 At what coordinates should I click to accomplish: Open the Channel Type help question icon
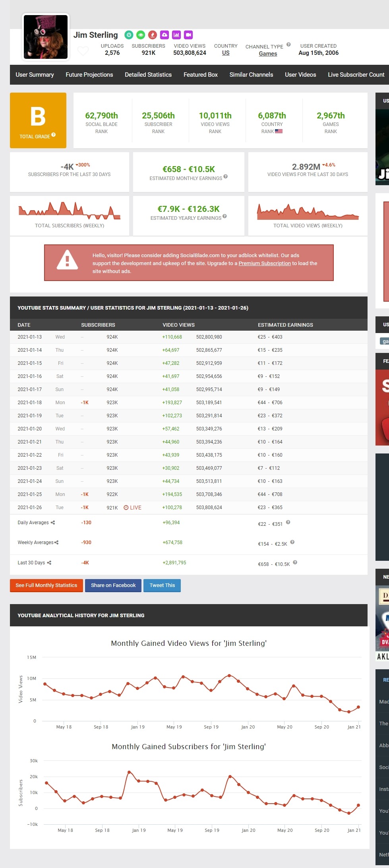pos(288,45)
